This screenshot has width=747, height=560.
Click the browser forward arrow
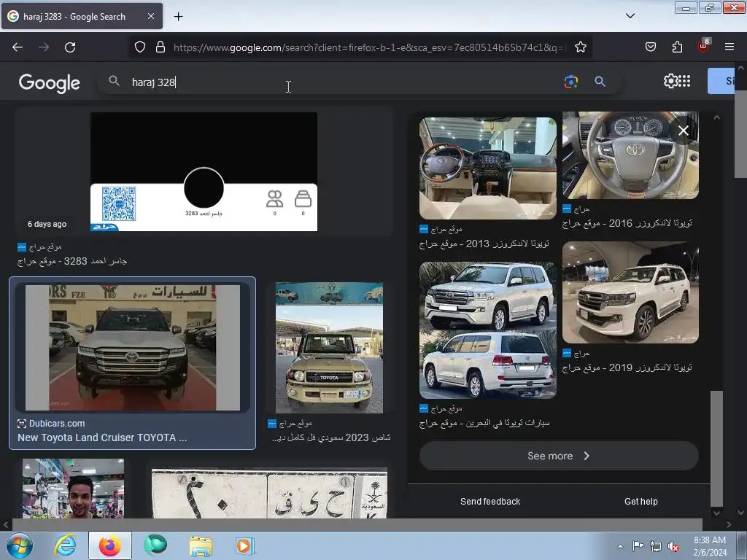(44, 47)
